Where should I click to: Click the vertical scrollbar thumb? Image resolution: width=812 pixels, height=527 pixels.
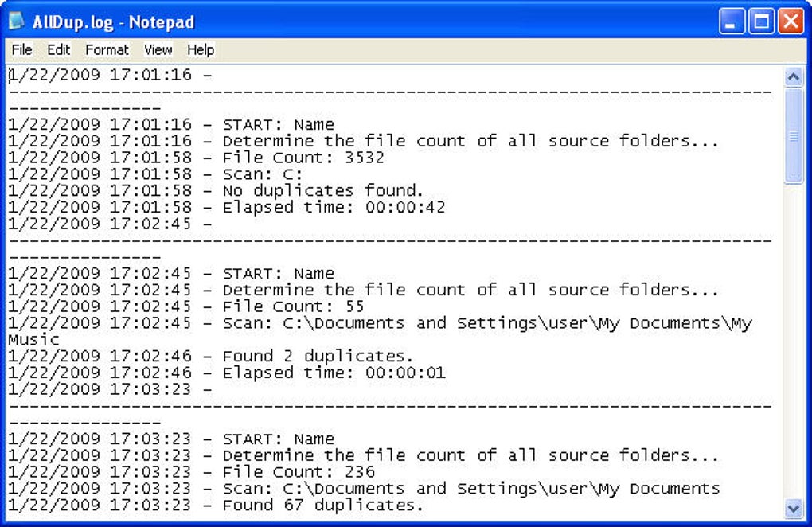(x=794, y=136)
